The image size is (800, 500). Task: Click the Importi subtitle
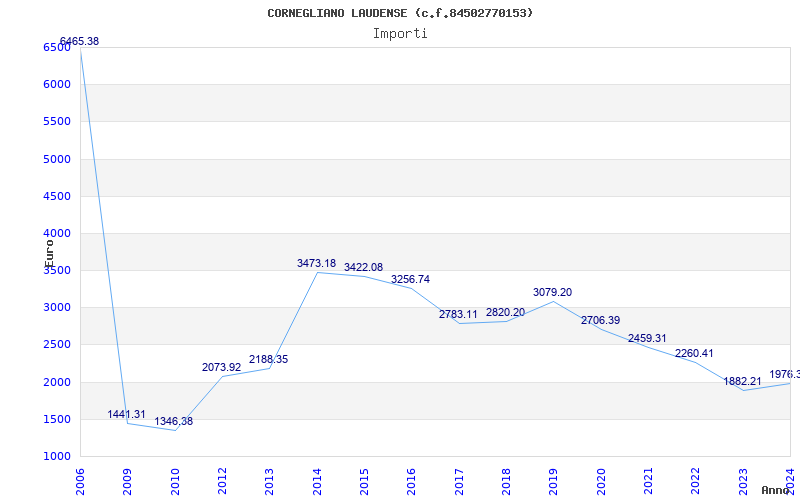pos(400,34)
